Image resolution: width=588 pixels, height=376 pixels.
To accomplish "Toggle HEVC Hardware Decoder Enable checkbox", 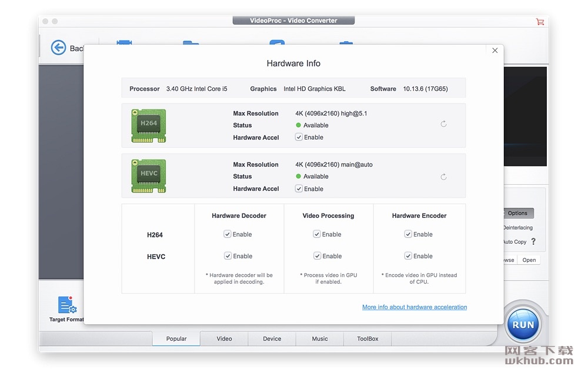I will click(x=228, y=256).
